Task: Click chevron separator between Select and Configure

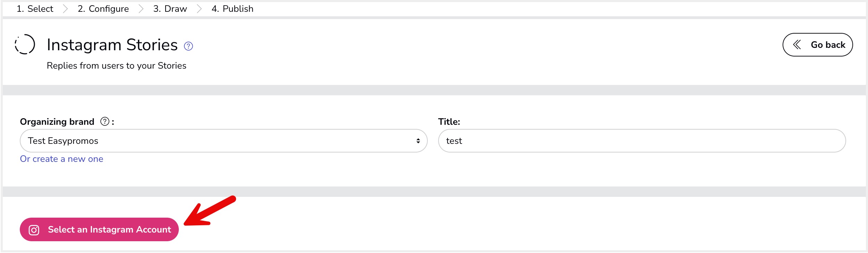Action: (65, 9)
